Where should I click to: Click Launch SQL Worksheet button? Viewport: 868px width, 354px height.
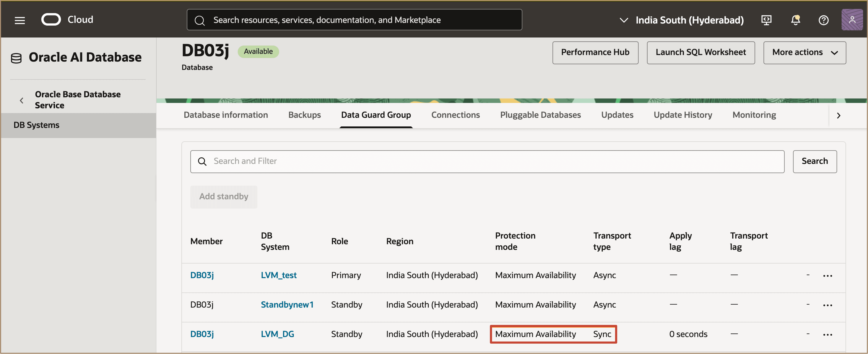click(700, 53)
